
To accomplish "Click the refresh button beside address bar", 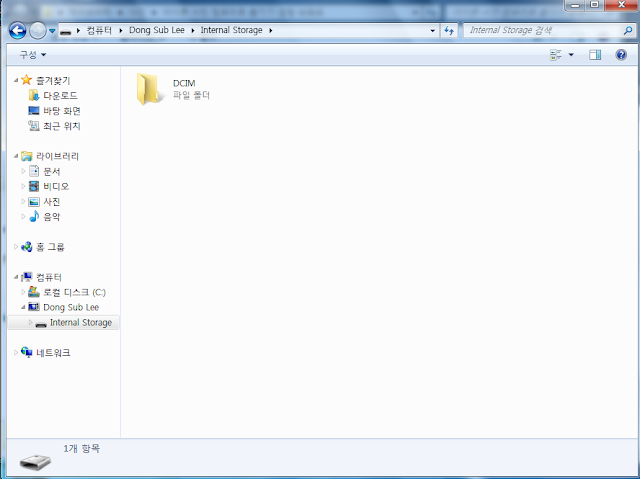I will pyautogui.click(x=449, y=31).
